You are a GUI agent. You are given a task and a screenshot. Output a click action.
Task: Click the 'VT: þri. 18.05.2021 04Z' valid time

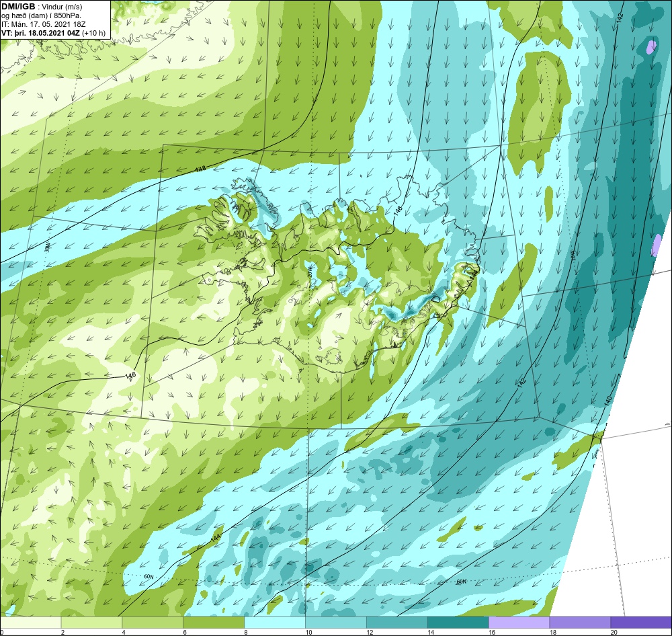pyautogui.click(x=41, y=33)
